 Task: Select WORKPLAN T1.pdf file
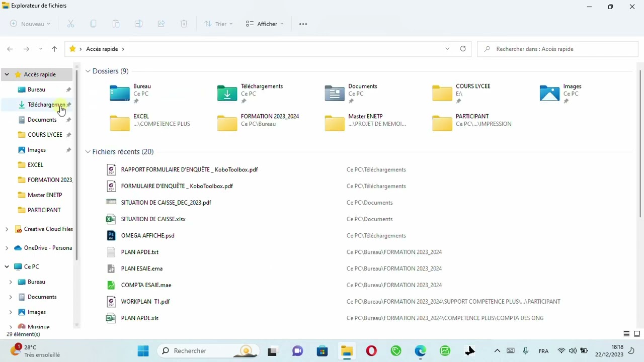(145, 302)
